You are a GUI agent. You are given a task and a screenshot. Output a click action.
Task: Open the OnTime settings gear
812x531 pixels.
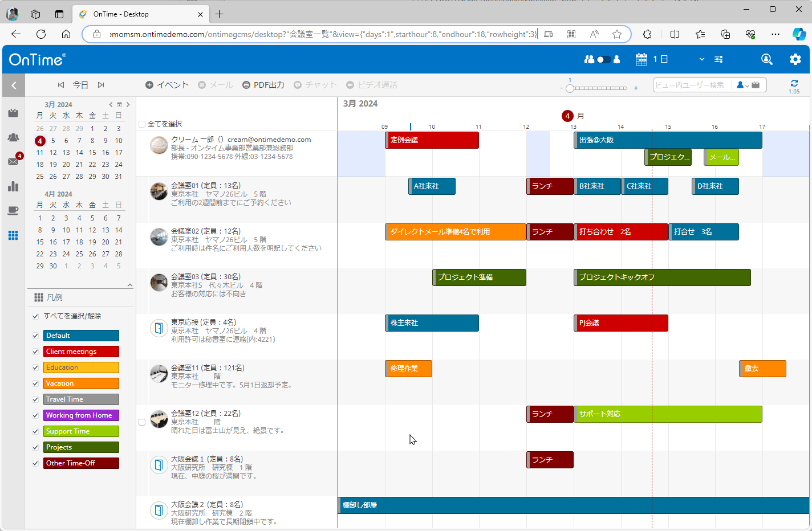tap(795, 59)
